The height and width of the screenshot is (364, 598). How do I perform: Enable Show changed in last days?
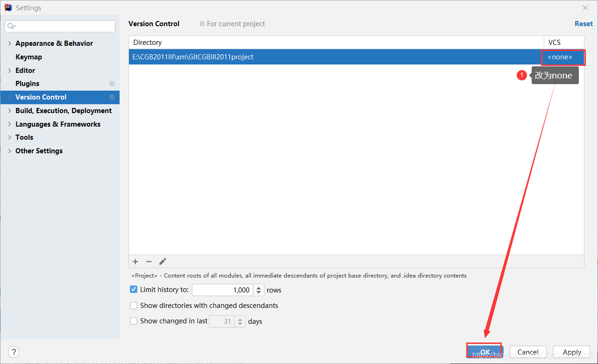[134, 321]
